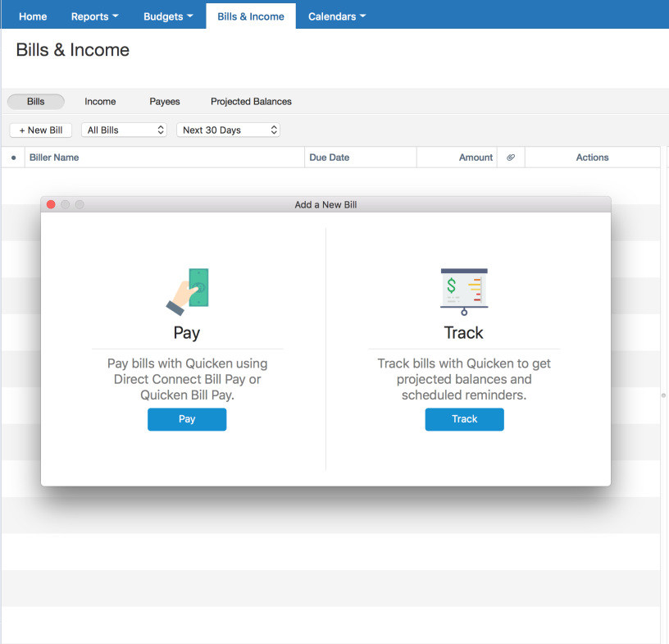Switch to the Income sub-tab
The width and height of the screenshot is (669, 644).
[x=100, y=102]
